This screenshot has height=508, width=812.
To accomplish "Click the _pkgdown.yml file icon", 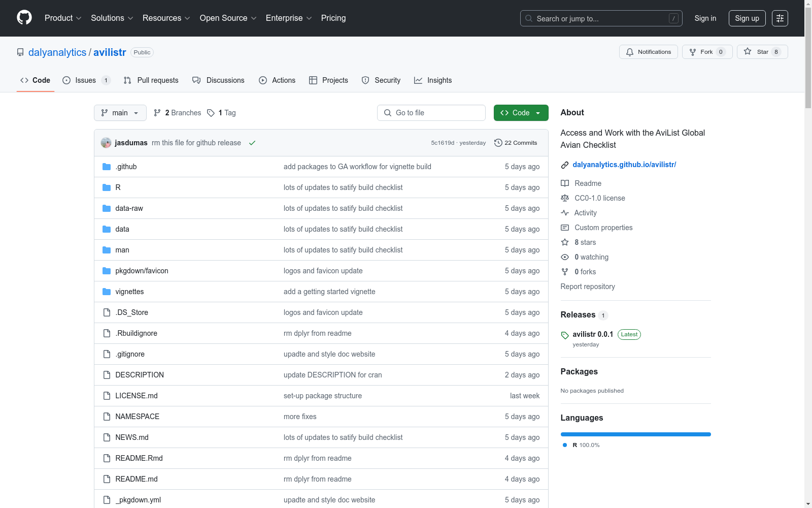I will 107,500.
